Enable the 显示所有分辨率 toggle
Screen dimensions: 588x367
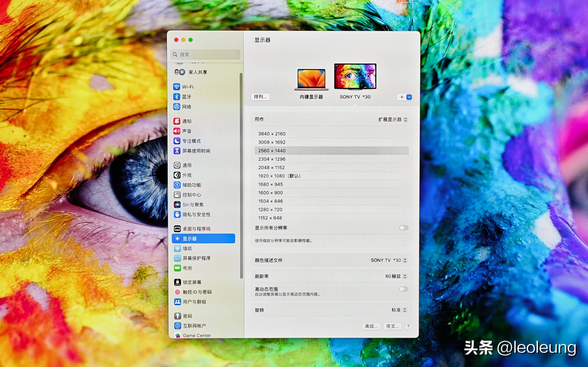(x=404, y=228)
